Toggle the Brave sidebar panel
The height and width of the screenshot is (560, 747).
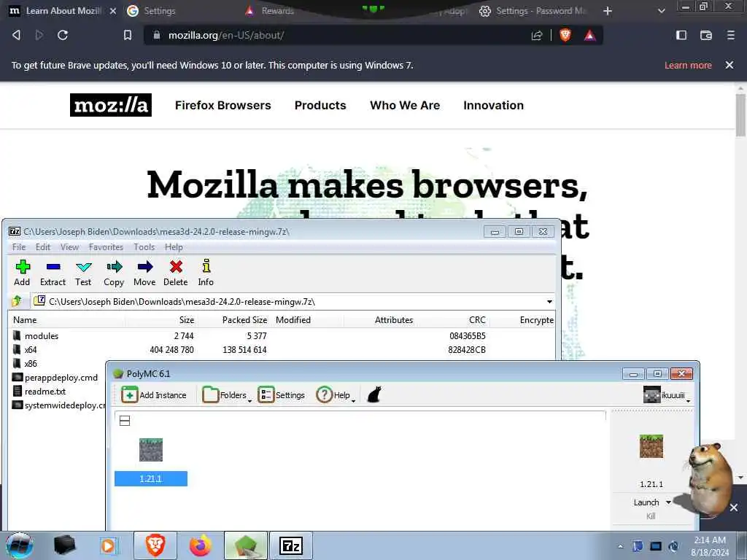[x=681, y=35]
